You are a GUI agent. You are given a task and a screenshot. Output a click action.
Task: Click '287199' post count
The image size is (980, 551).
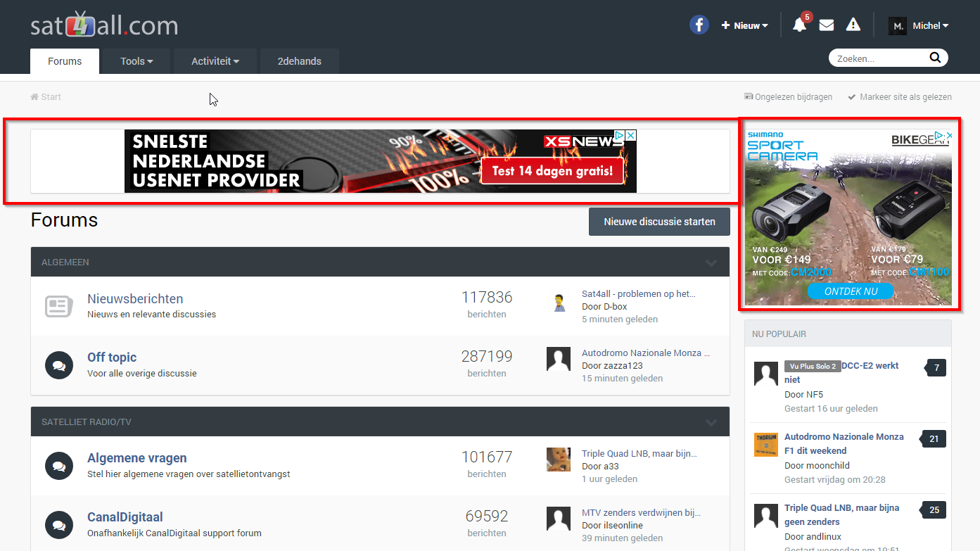[487, 356]
